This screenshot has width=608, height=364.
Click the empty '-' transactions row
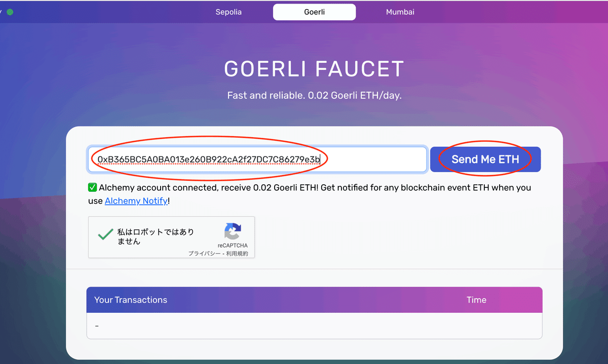pos(314,326)
